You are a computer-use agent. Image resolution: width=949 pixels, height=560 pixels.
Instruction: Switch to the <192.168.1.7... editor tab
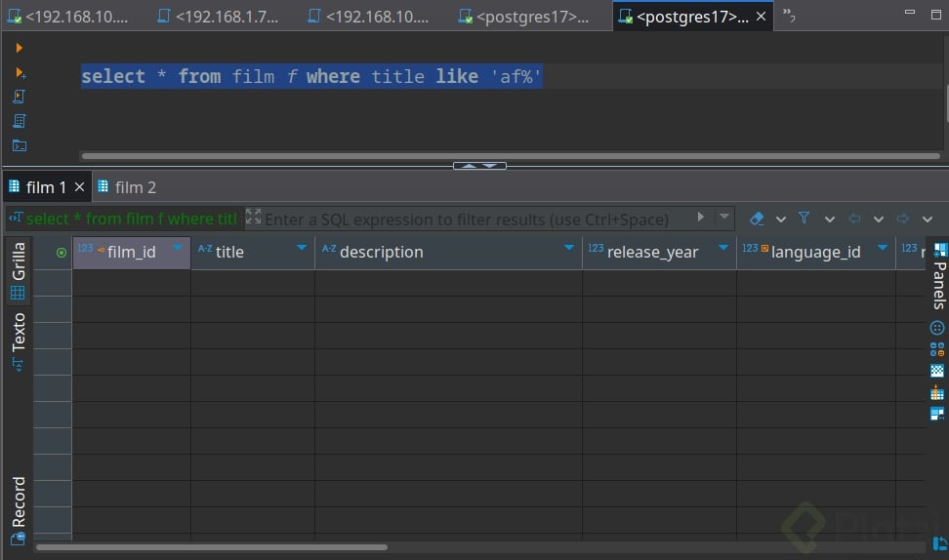(x=218, y=17)
